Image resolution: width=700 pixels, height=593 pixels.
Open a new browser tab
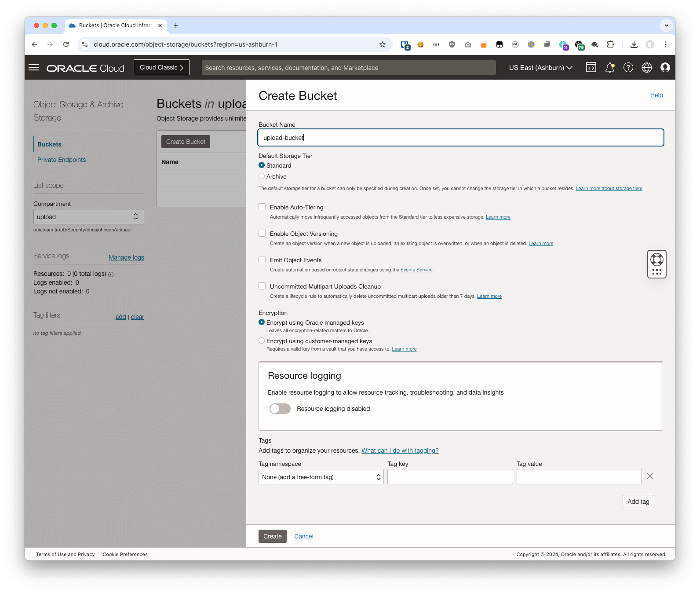coord(176,26)
